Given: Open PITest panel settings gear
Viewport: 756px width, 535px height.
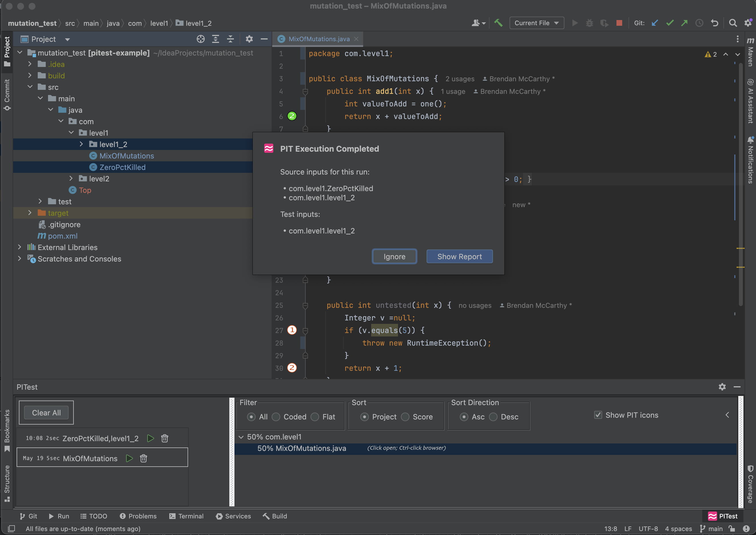Looking at the screenshot, I should pos(722,387).
